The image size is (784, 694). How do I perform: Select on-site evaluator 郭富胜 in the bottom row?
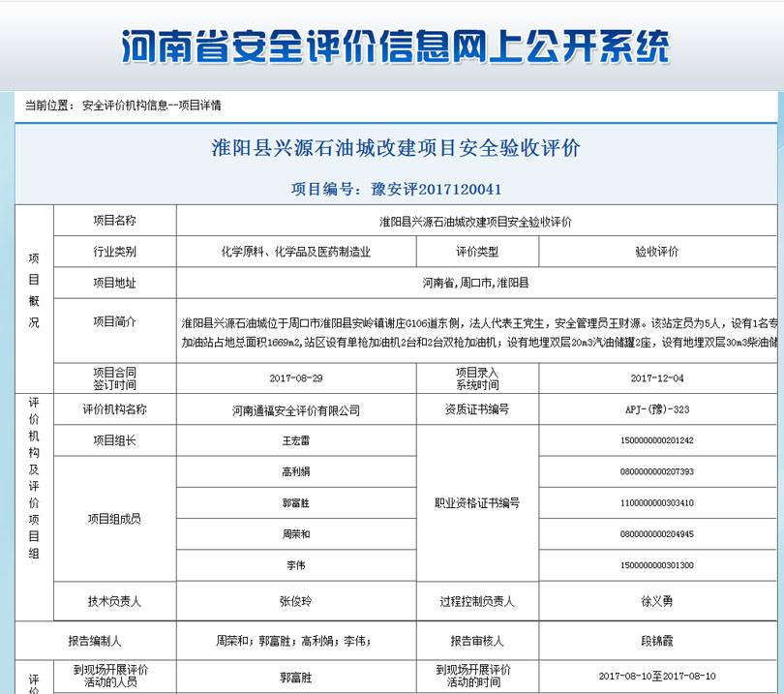[296, 678]
